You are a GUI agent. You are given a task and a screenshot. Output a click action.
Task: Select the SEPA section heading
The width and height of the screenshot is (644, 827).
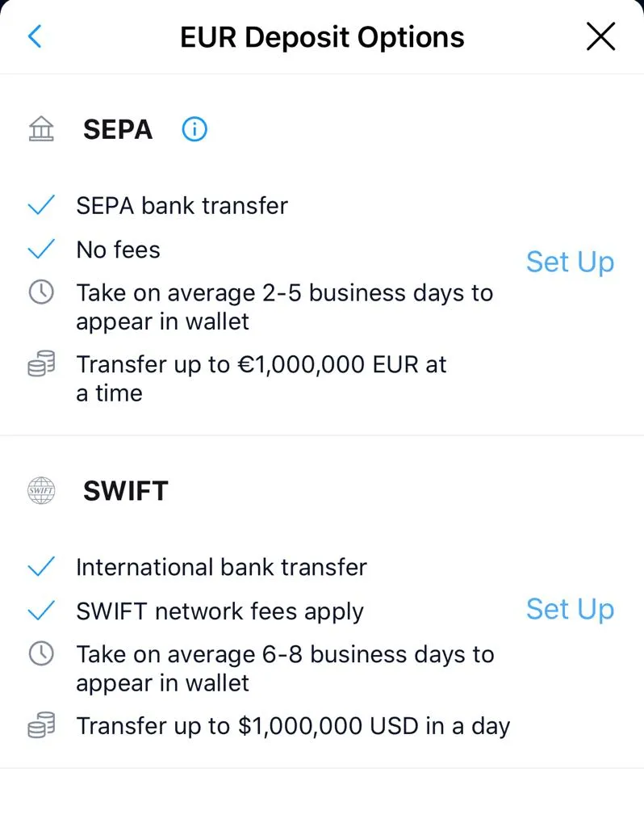pyautogui.click(x=118, y=129)
